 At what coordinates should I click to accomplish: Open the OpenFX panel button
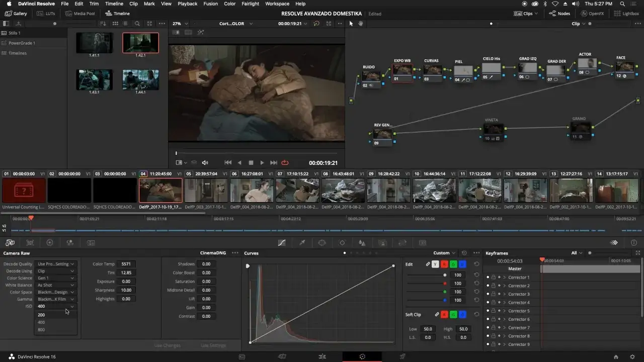(592, 14)
